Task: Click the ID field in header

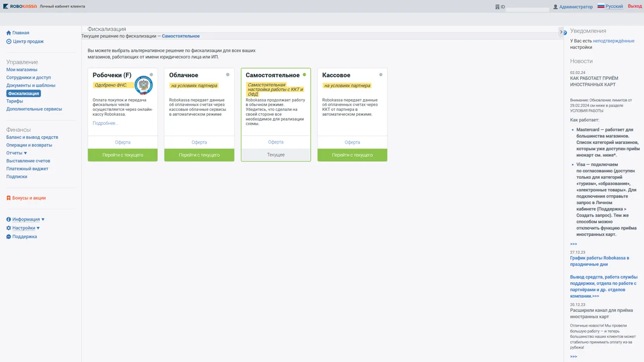Action: pos(527,7)
